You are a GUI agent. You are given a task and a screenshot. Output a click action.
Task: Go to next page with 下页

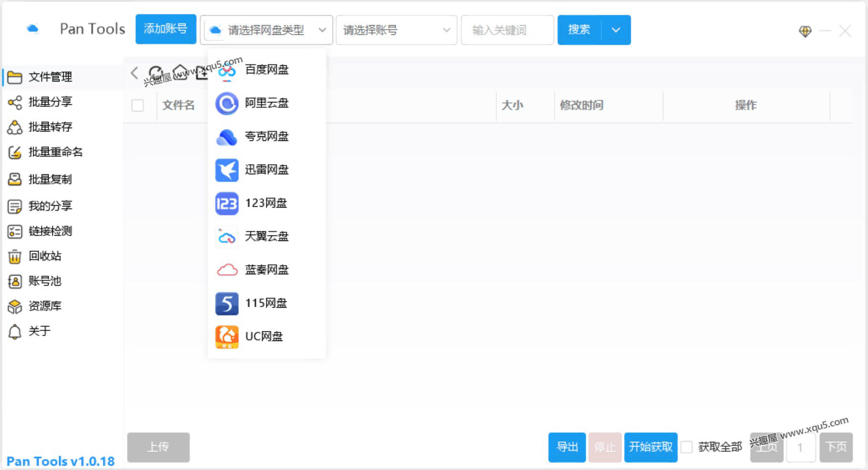836,447
